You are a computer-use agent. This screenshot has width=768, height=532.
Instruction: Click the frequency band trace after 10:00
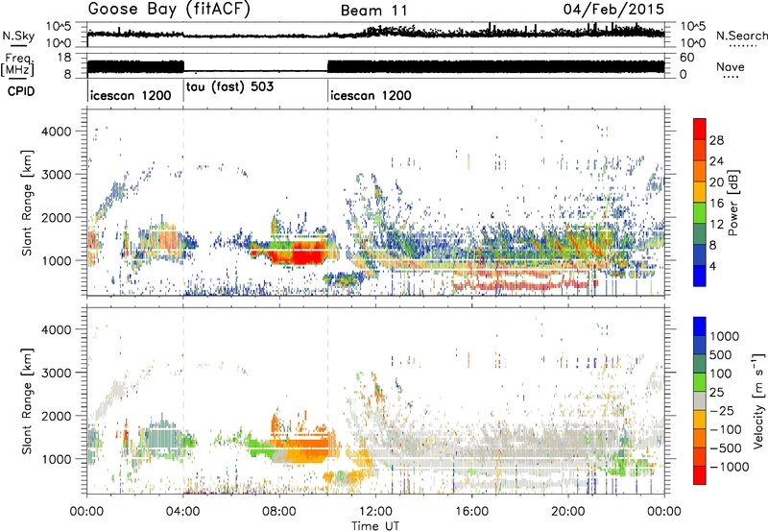click(x=495, y=66)
